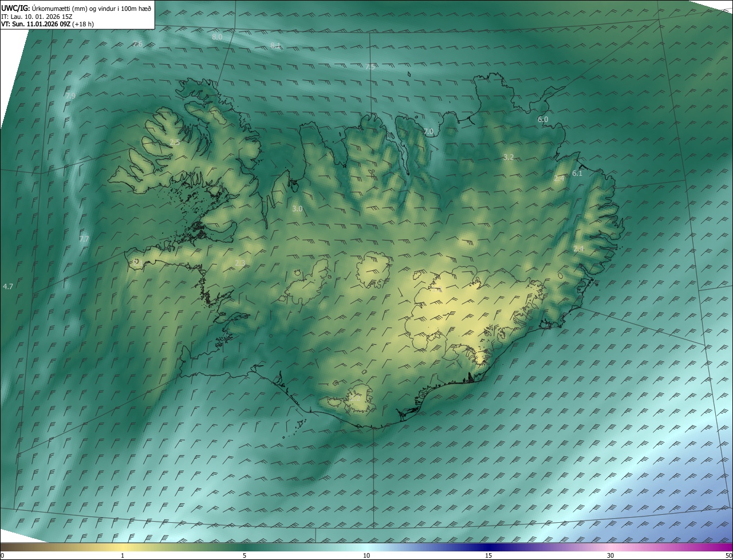
Task: Click the map value label 4.7
Action: coord(8,286)
